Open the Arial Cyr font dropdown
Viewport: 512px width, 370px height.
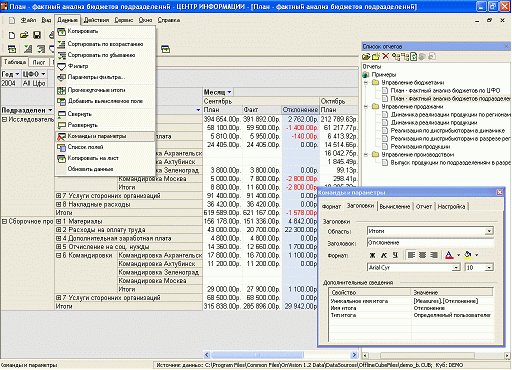[456, 268]
